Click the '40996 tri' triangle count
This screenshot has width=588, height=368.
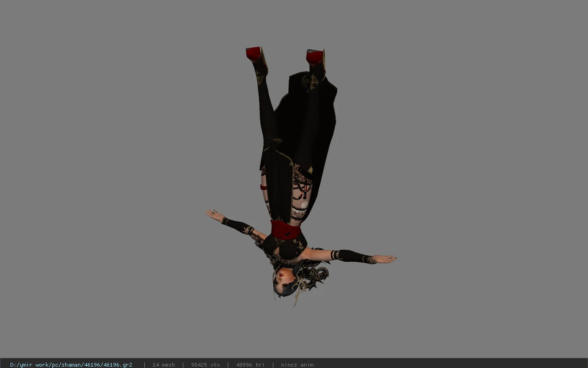coord(250,365)
